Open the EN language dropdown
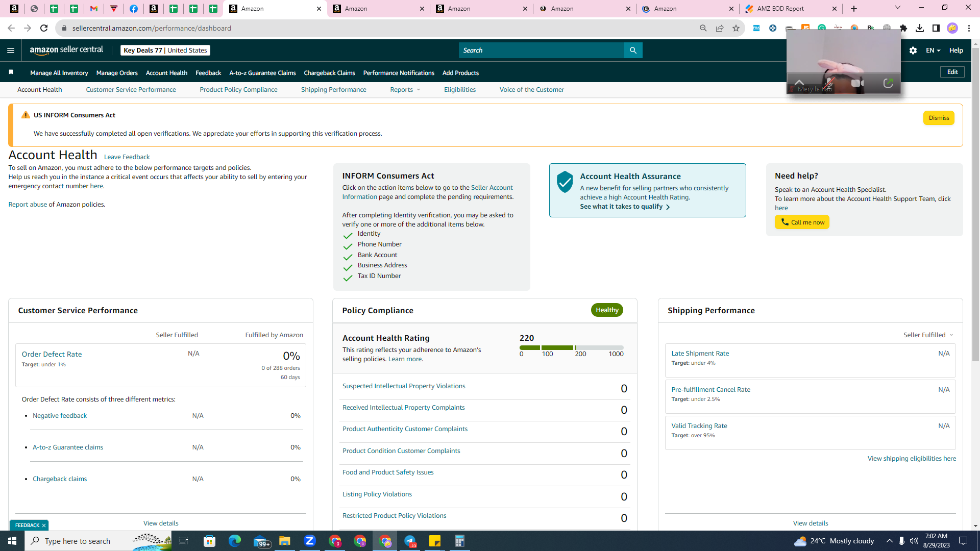The image size is (980, 551). pyautogui.click(x=933, y=51)
